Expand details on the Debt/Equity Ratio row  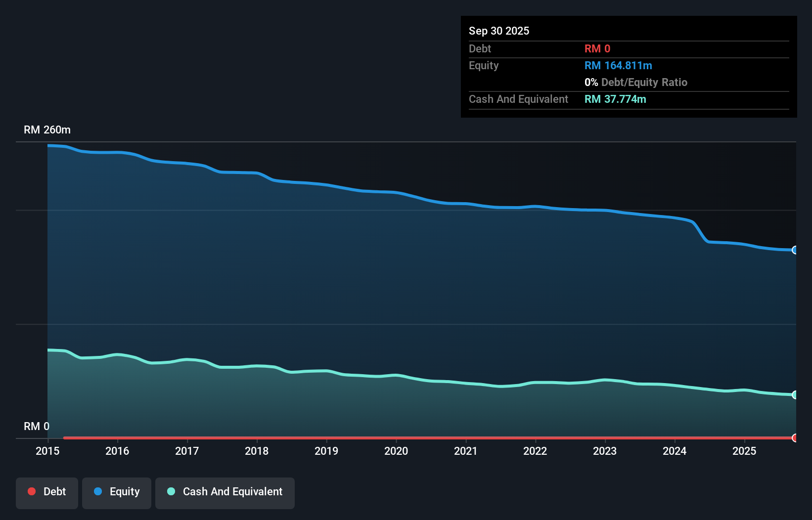coord(636,82)
